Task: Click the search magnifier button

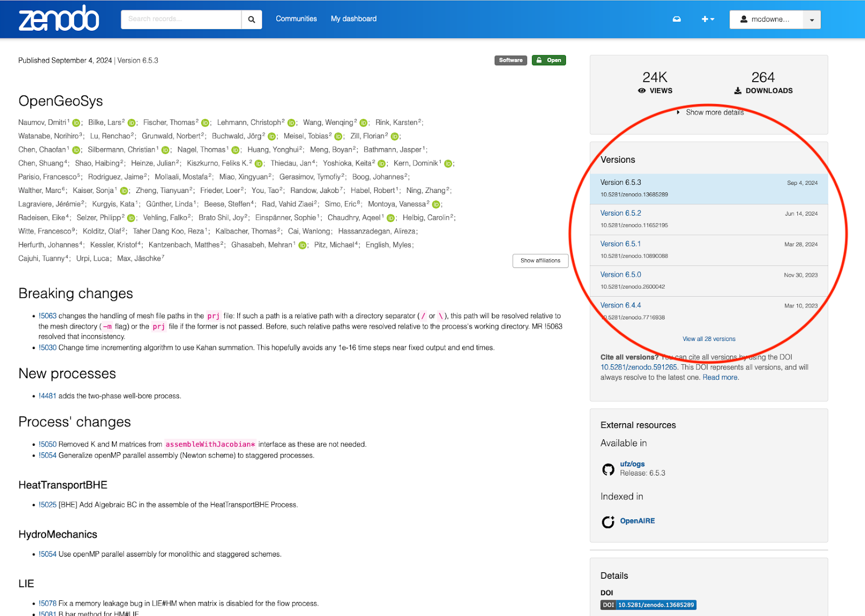Action: click(251, 19)
